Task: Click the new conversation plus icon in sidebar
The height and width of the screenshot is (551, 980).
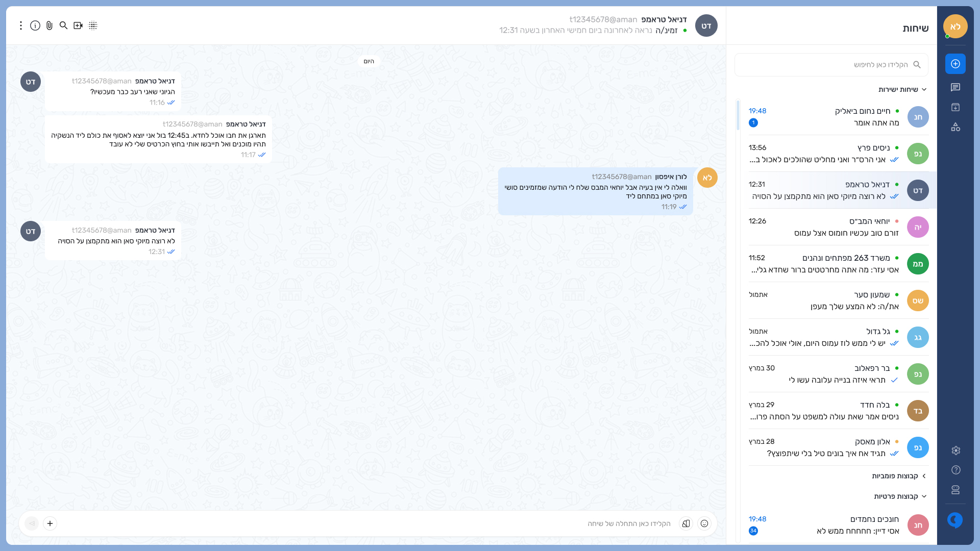Action: click(955, 64)
